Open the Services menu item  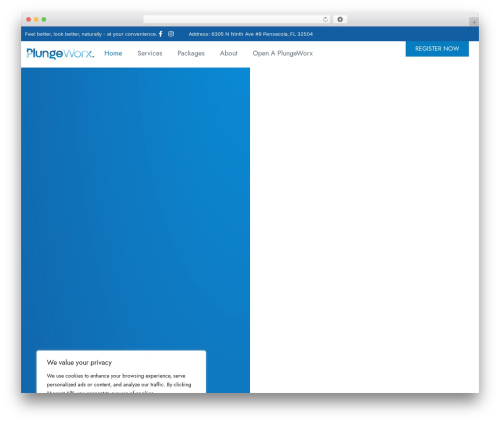coord(150,53)
